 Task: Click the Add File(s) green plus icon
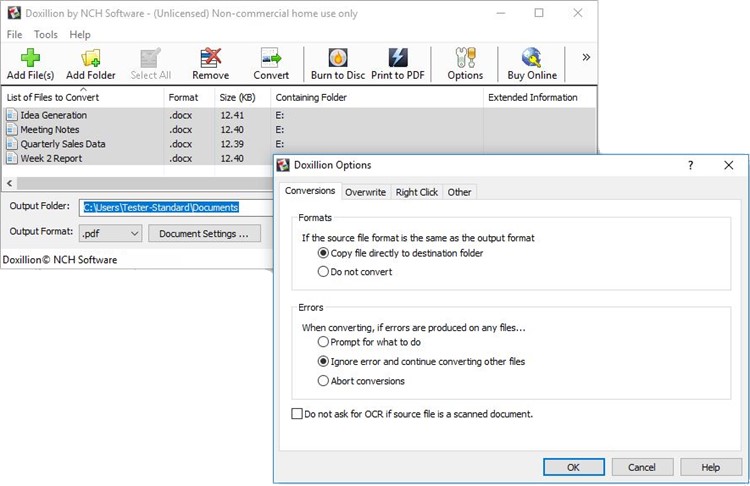[30, 57]
